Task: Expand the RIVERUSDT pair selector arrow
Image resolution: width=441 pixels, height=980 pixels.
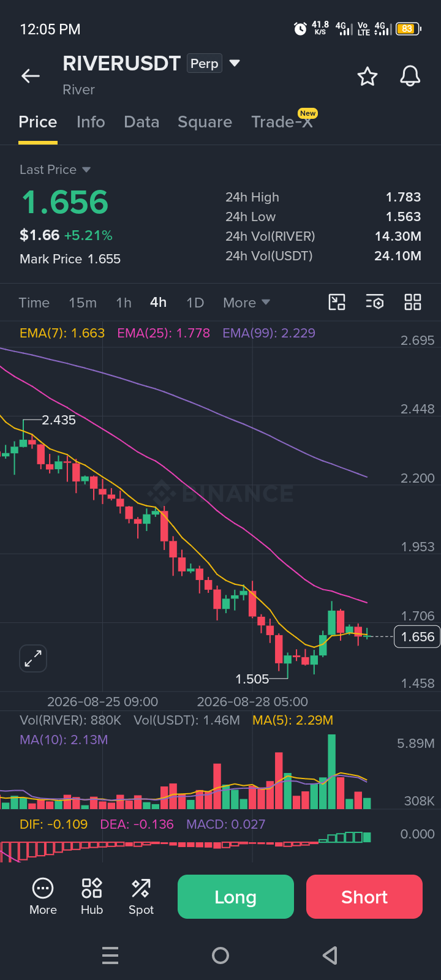Action: [x=235, y=63]
